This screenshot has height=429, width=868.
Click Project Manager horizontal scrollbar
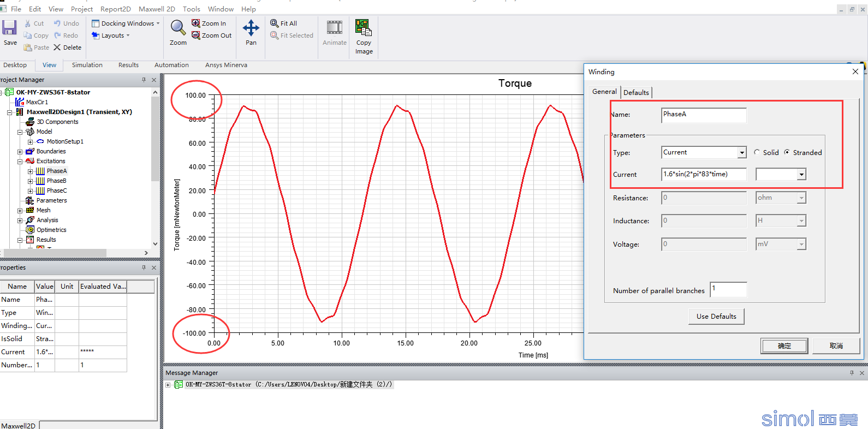(55, 253)
